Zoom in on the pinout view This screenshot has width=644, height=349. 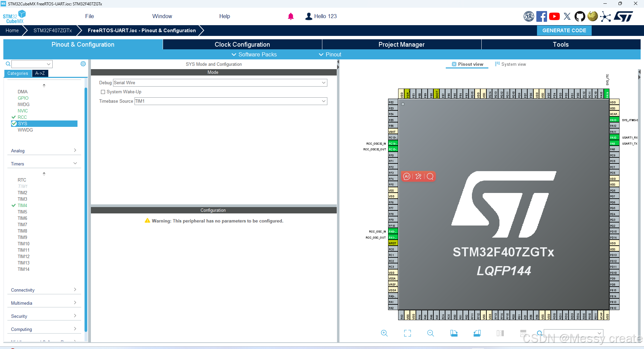pos(384,333)
